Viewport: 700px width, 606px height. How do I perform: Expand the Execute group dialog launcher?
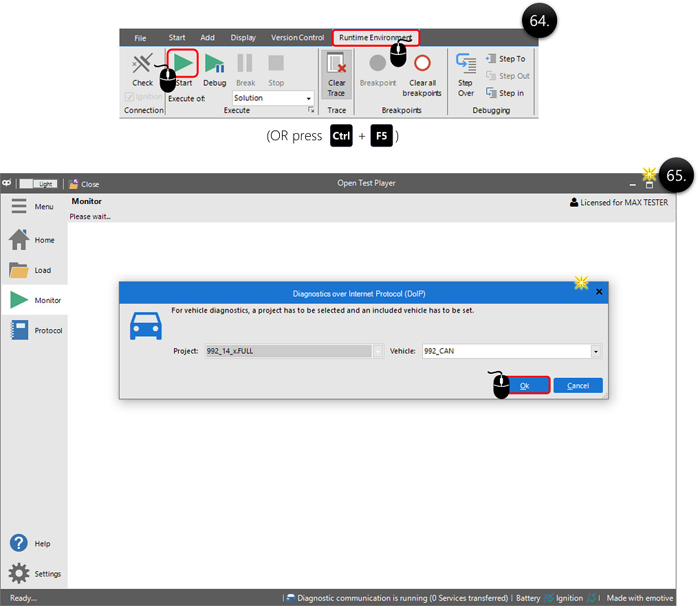(311, 111)
